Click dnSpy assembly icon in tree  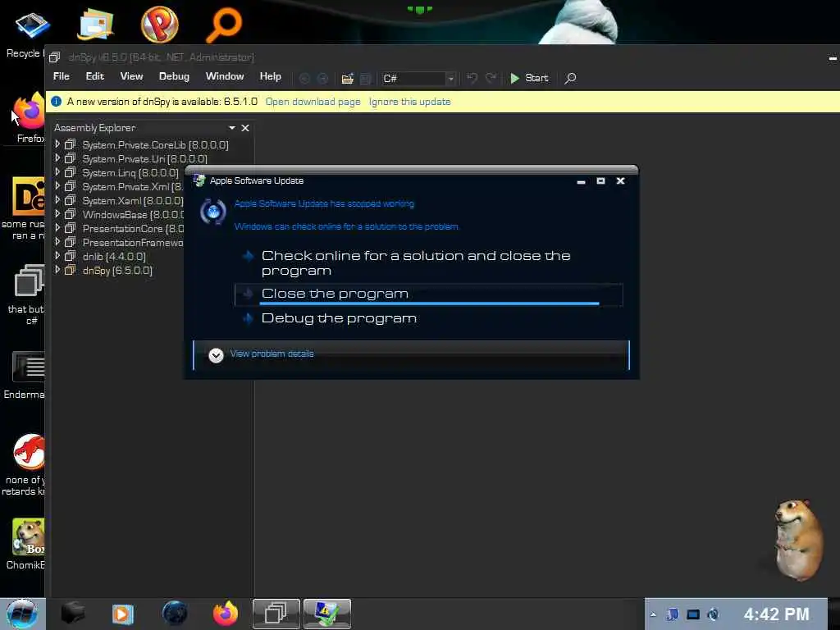click(71, 270)
